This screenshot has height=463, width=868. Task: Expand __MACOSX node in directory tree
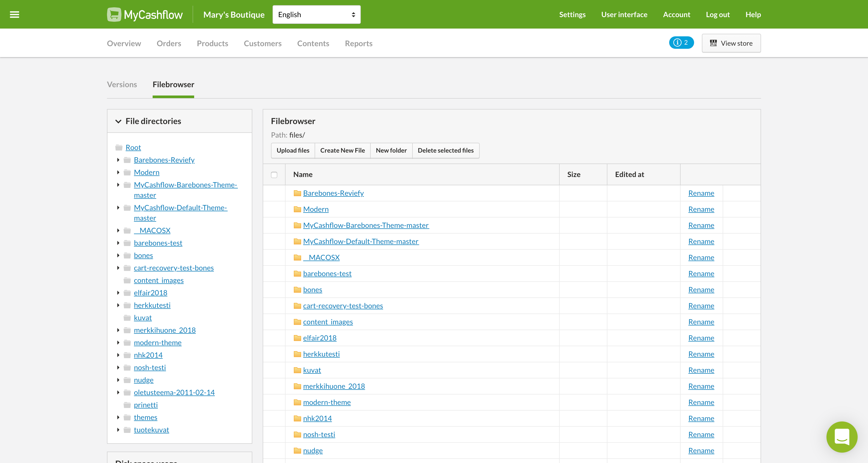click(118, 230)
